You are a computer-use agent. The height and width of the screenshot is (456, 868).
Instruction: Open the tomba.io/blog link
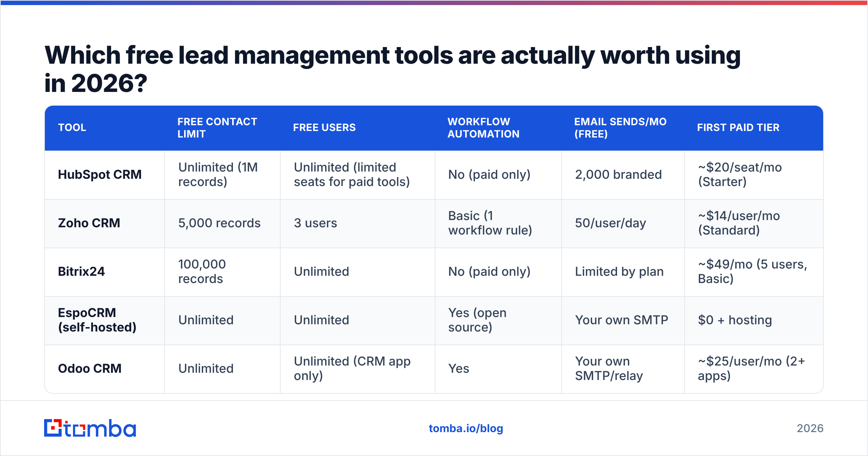tap(466, 428)
